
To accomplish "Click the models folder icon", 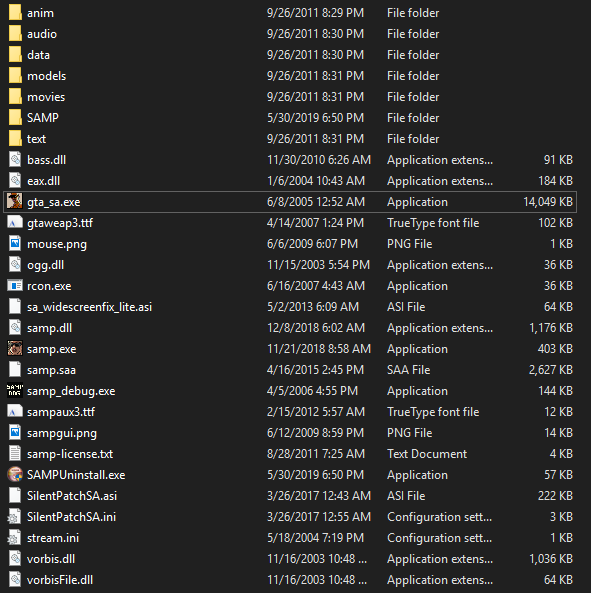I will (15, 76).
